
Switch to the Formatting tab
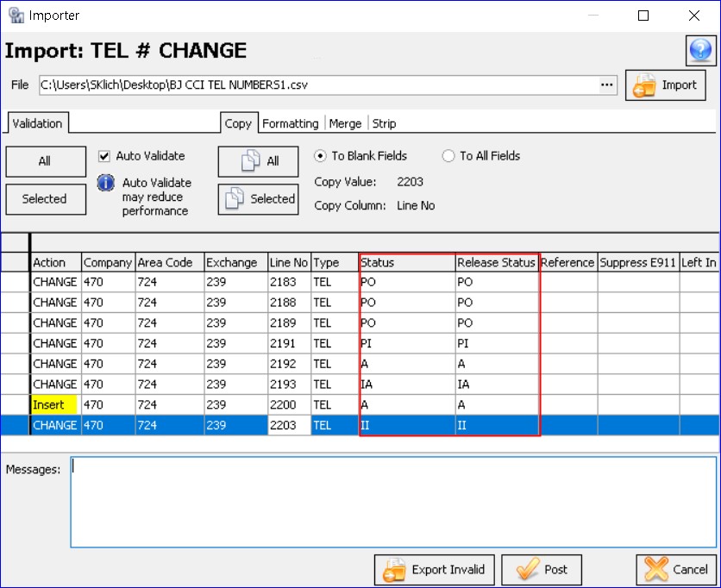point(291,123)
